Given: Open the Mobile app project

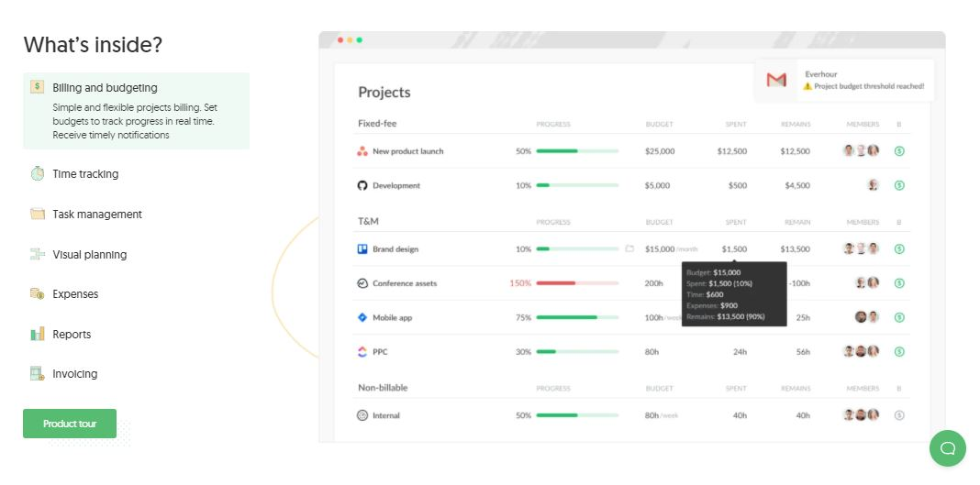Looking at the screenshot, I should [393, 318].
